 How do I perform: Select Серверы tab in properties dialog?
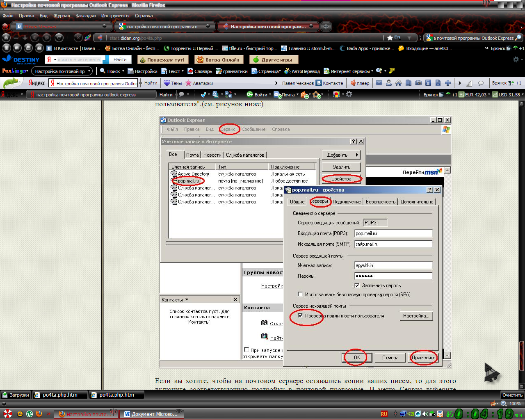pyautogui.click(x=319, y=201)
